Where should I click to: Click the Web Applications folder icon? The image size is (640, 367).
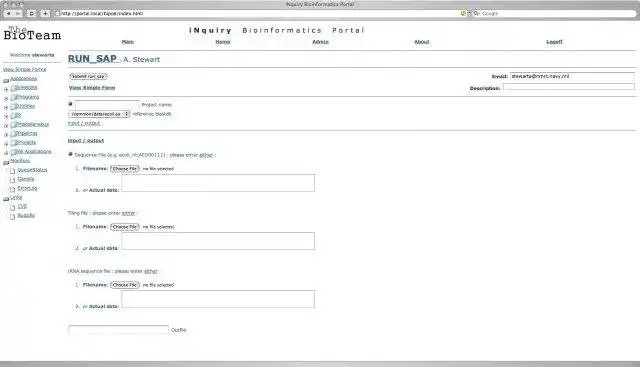[14, 152]
